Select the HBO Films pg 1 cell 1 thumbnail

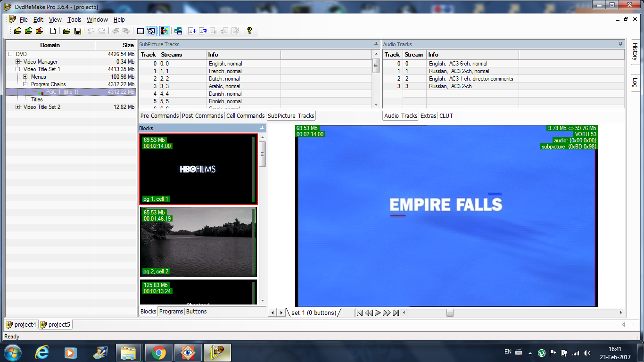pos(198,169)
